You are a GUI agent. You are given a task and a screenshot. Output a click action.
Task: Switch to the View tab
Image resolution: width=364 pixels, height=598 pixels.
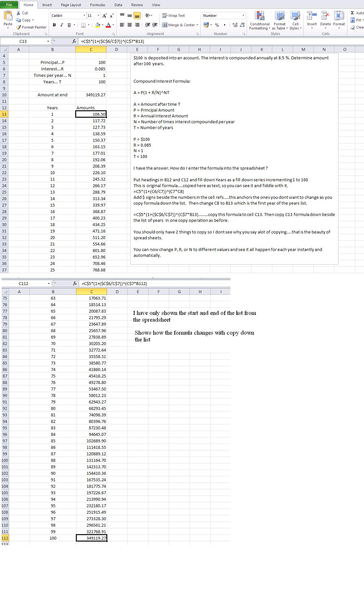point(156,5)
